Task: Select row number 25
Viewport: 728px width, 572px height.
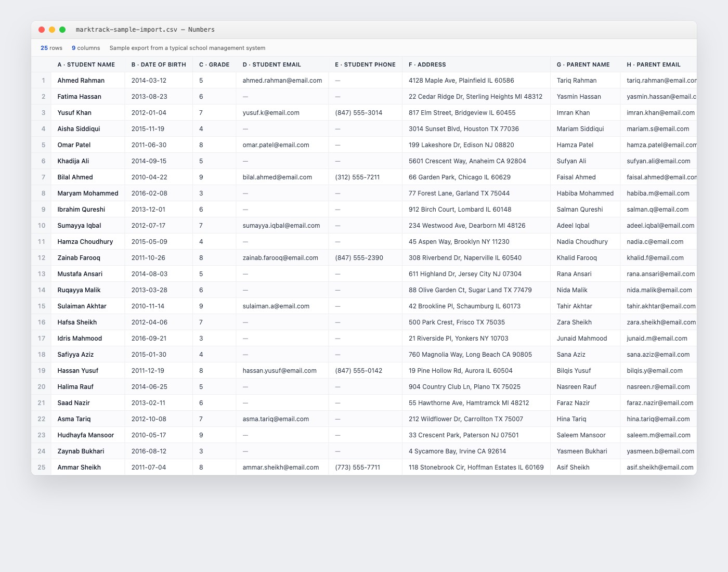Action: [x=42, y=467]
